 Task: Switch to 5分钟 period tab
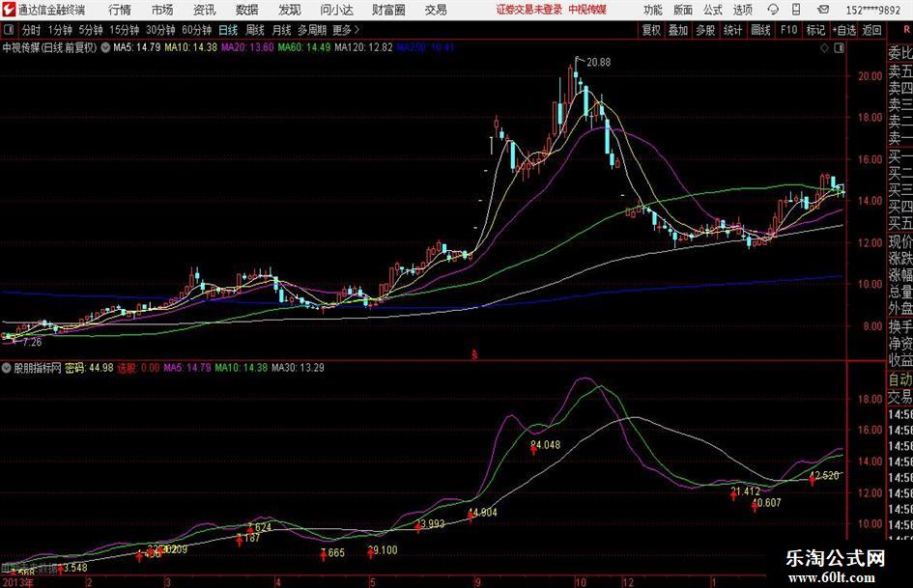point(91,30)
